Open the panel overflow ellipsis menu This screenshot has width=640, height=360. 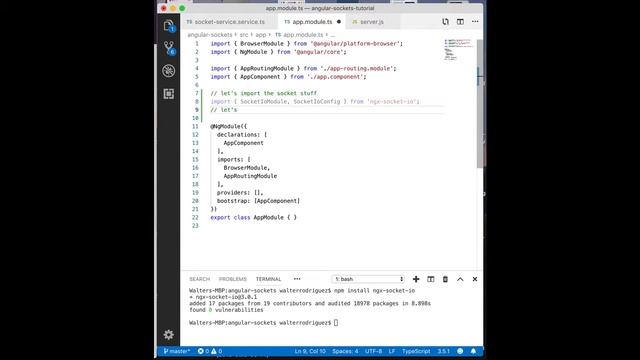[297, 279]
